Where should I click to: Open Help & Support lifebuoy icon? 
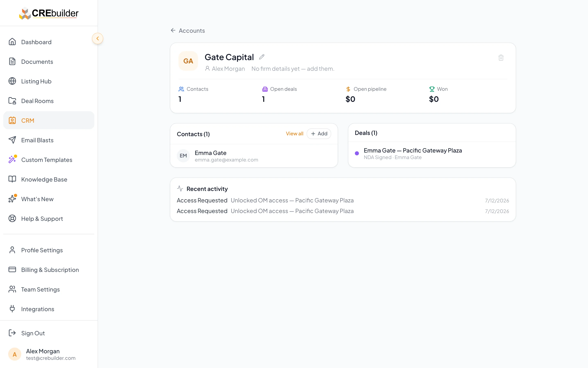coord(12,219)
